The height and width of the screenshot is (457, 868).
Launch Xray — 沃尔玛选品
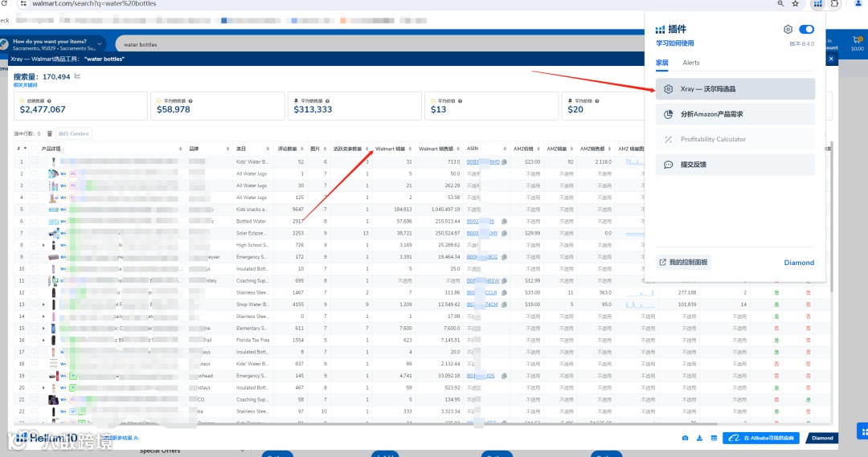[x=735, y=89]
